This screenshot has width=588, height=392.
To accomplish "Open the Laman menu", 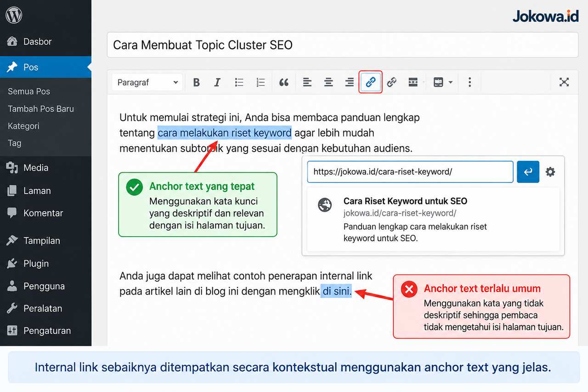I will click(x=46, y=191).
